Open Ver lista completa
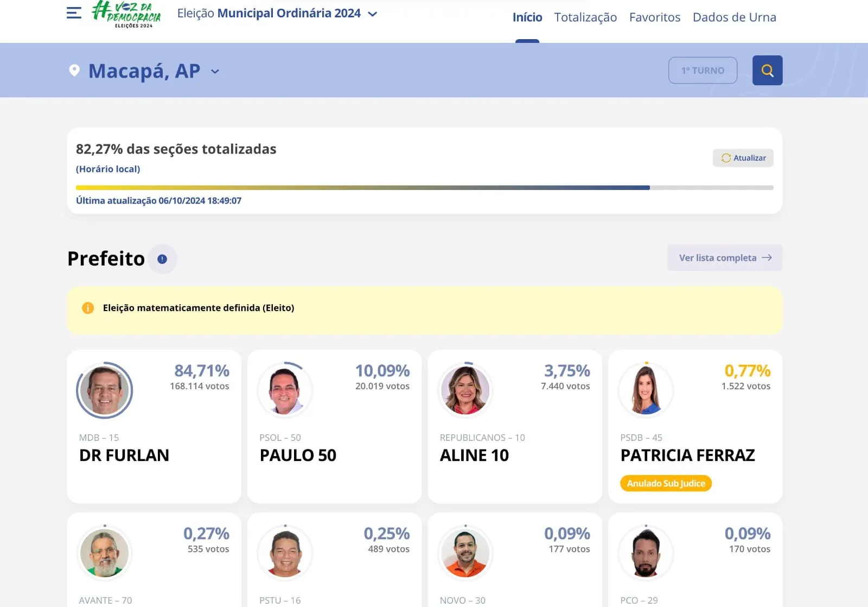Image resolution: width=868 pixels, height=607 pixels. click(725, 258)
